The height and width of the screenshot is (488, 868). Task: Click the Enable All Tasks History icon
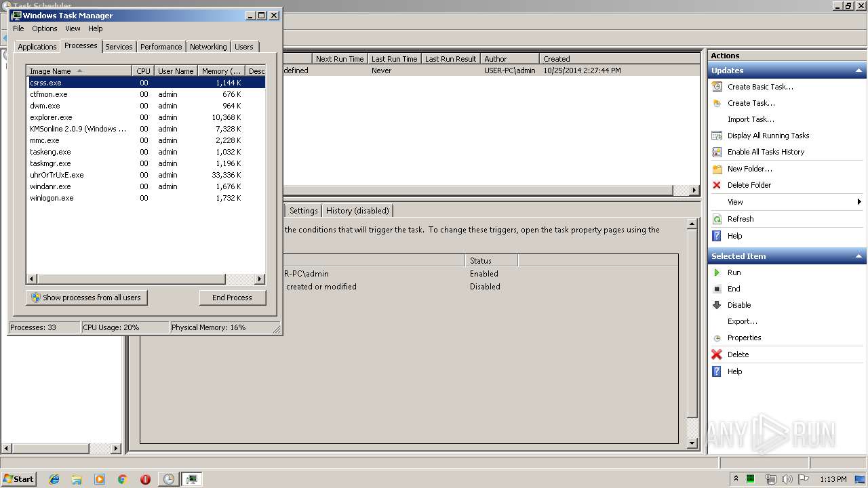coord(717,152)
